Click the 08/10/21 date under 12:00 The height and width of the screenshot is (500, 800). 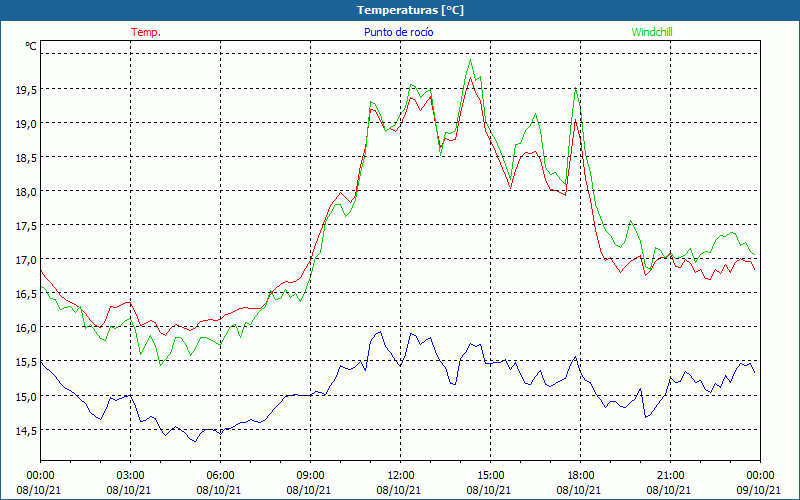(x=399, y=490)
